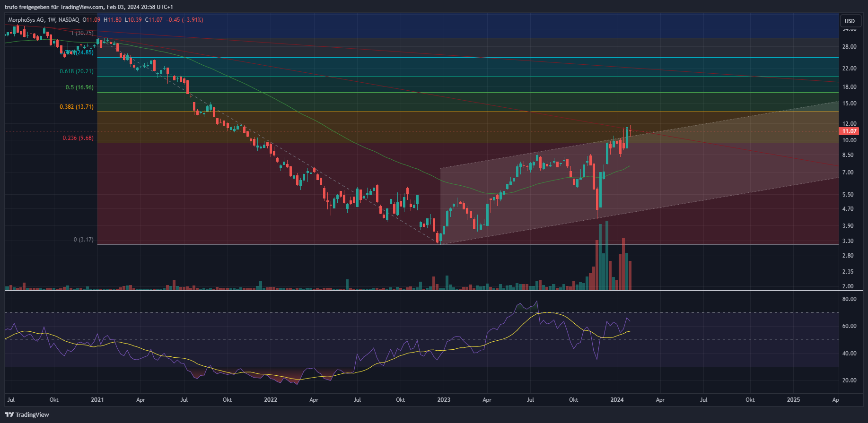Click 2022 on the time axis
Screen dimensions: 868x423
(270, 400)
